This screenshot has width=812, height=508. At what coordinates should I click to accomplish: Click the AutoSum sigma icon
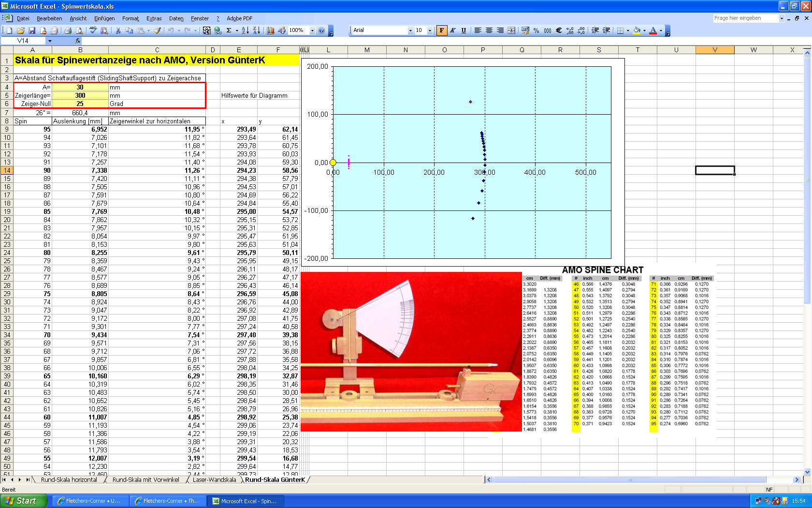(229, 30)
